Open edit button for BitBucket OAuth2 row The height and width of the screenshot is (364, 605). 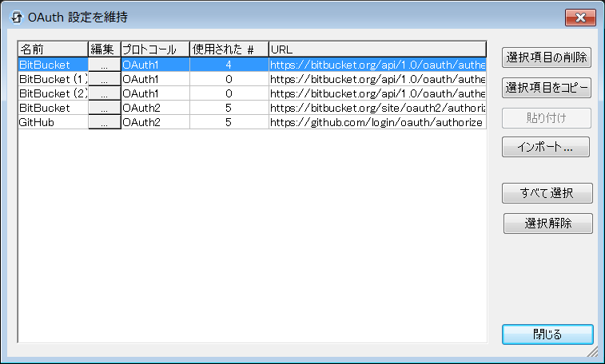point(104,108)
